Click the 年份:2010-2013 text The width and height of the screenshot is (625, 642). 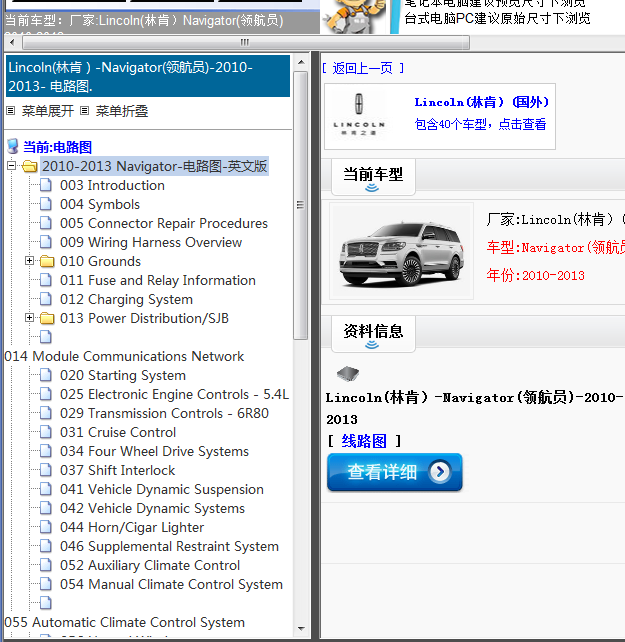[536, 275]
